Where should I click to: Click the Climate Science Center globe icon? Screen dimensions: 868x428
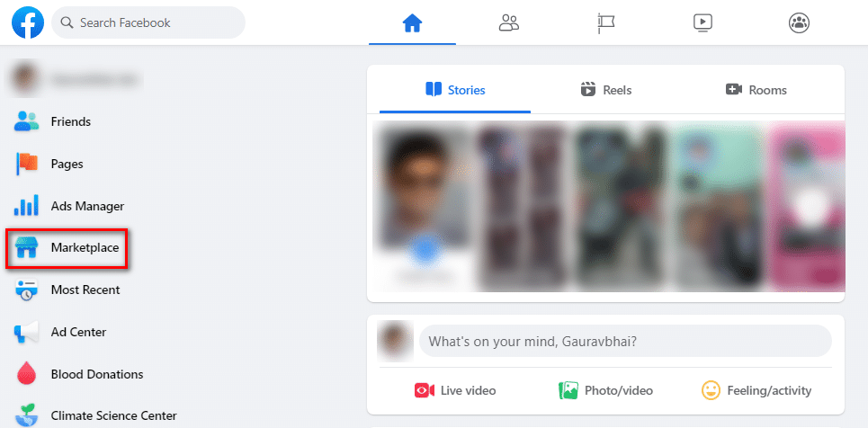(x=26, y=415)
